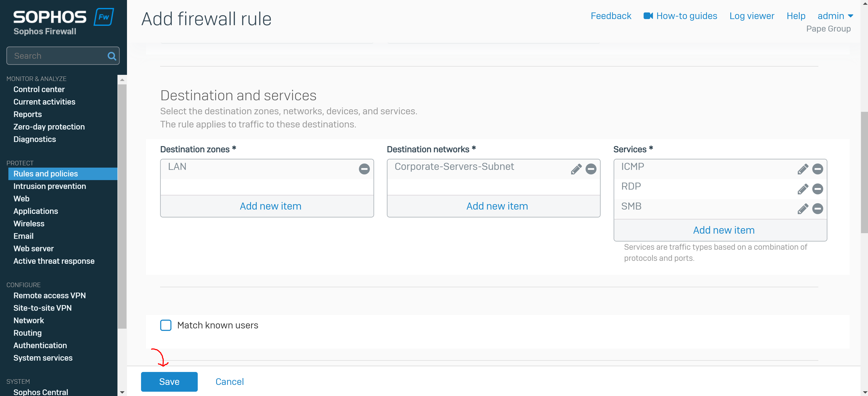
Task: Open Active threat response
Action: tap(54, 261)
